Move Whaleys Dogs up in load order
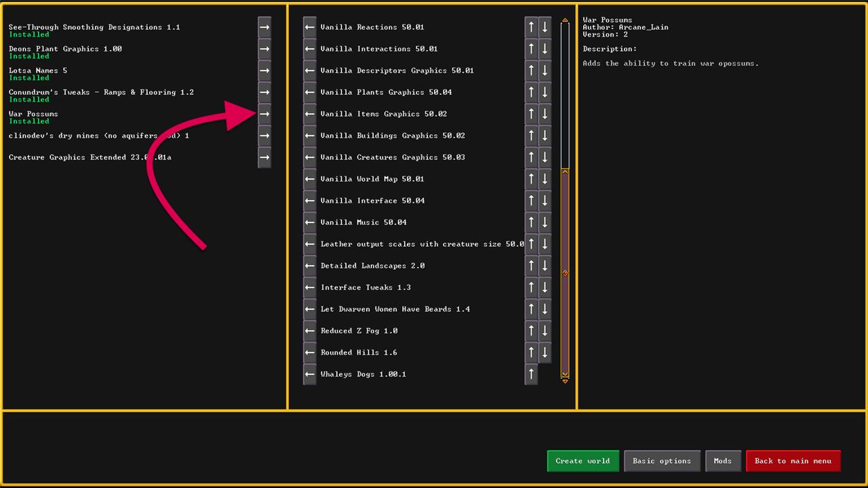Viewport: 868px width, 488px height. pyautogui.click(x=531, y=374)
